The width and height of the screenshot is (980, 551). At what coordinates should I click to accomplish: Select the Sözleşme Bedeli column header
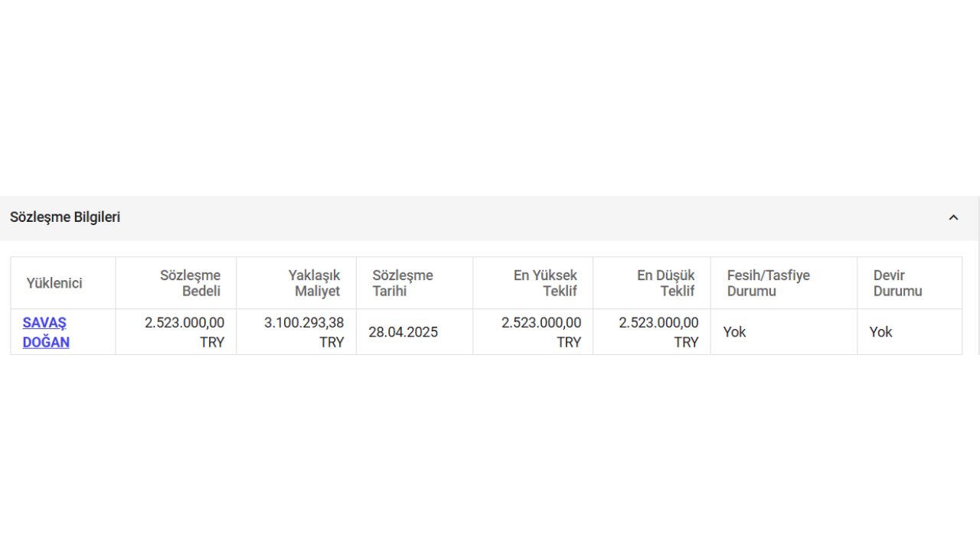click(x=191, y=283)
